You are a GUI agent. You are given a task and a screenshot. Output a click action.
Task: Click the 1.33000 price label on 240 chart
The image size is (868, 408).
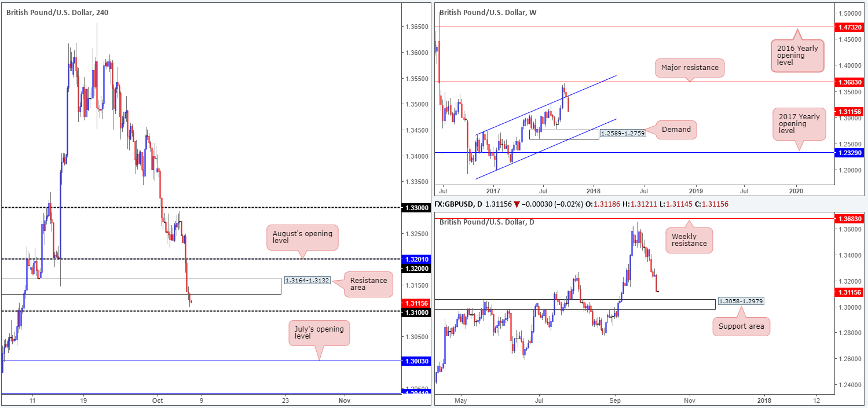point(417,207)
